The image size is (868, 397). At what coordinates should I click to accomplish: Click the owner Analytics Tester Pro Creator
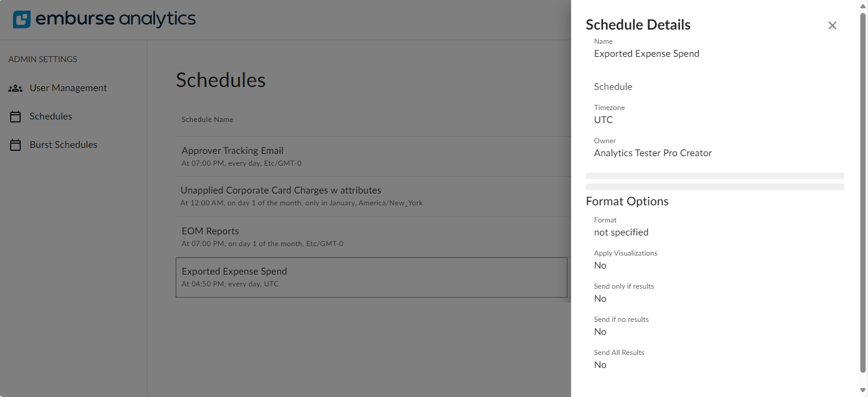653,153
